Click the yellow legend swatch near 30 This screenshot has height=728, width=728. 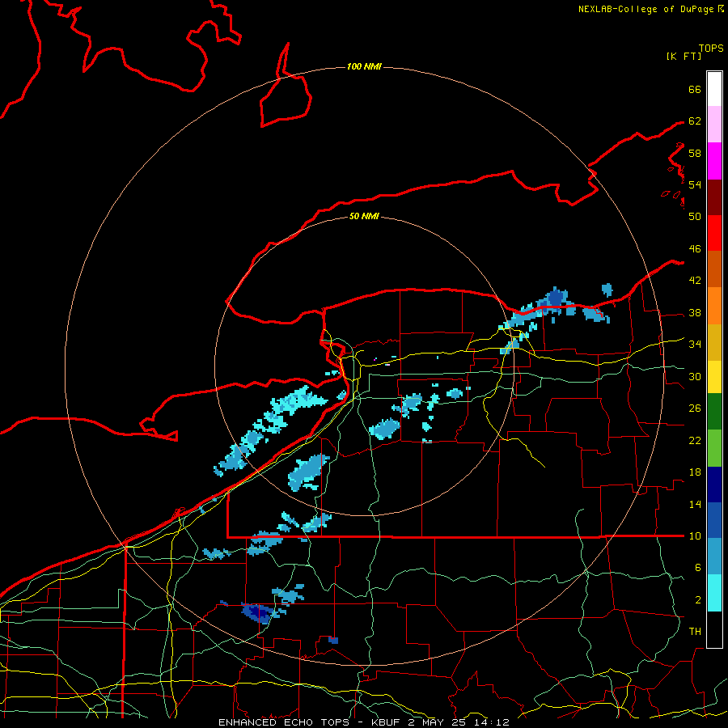[x=714, y=376]
